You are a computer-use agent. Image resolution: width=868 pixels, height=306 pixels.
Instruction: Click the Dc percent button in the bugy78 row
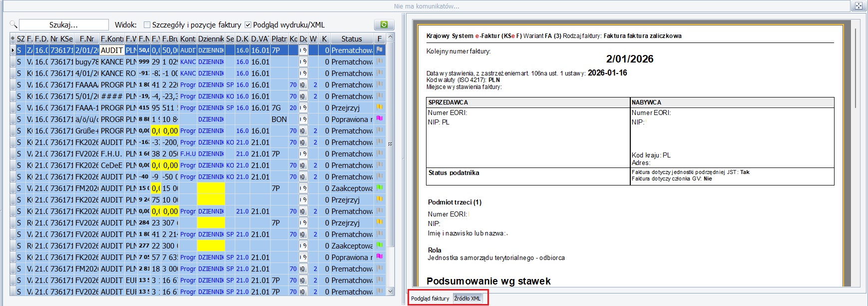[303, 61]
